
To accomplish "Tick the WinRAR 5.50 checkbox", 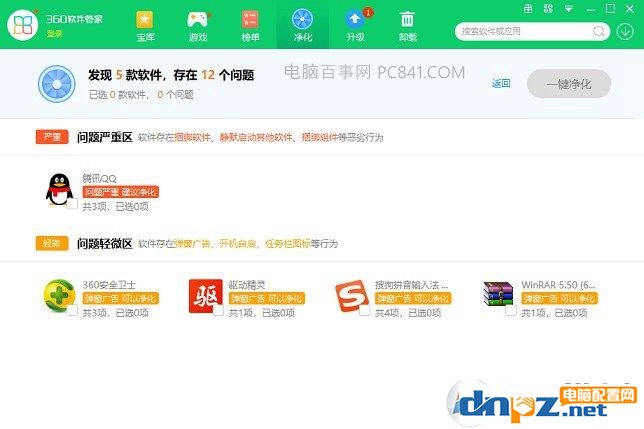I will point(511,310).
